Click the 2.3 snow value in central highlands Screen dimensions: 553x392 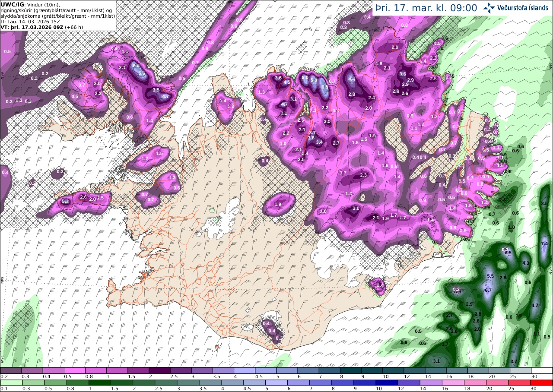tap(363, 175)
